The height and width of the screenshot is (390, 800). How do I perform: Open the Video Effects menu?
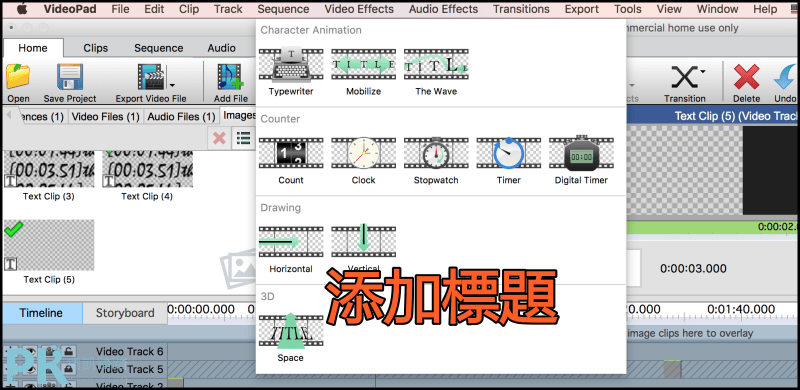pyautogui.click(x=359, y=9)
